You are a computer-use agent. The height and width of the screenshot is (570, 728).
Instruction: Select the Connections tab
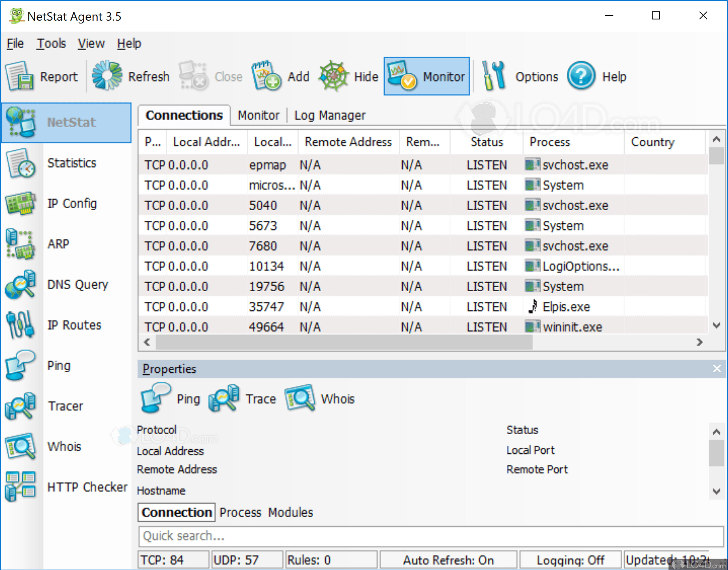pyautogui.click(x=184, y=115)
